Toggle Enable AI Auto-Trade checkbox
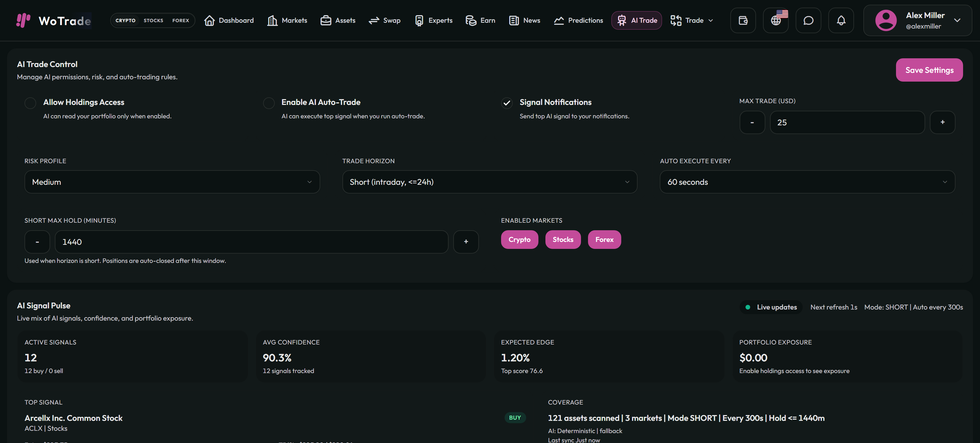980x443 pixels. pos(269,103)
